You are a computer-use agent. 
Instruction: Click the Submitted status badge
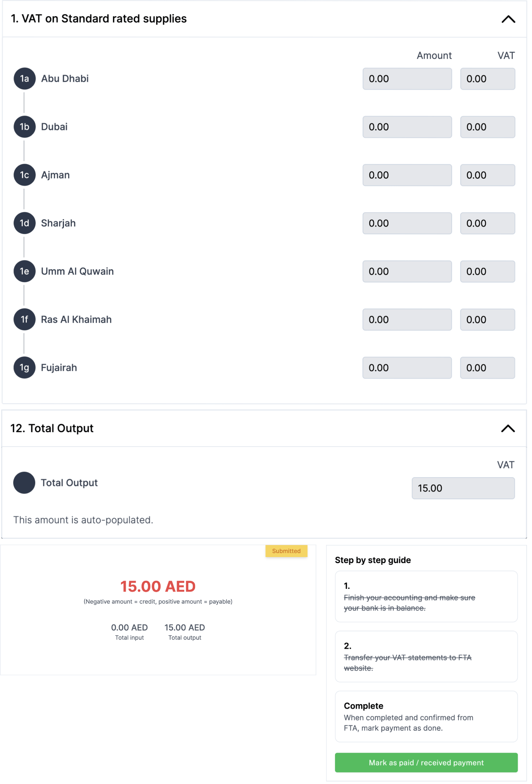[286, 551]
